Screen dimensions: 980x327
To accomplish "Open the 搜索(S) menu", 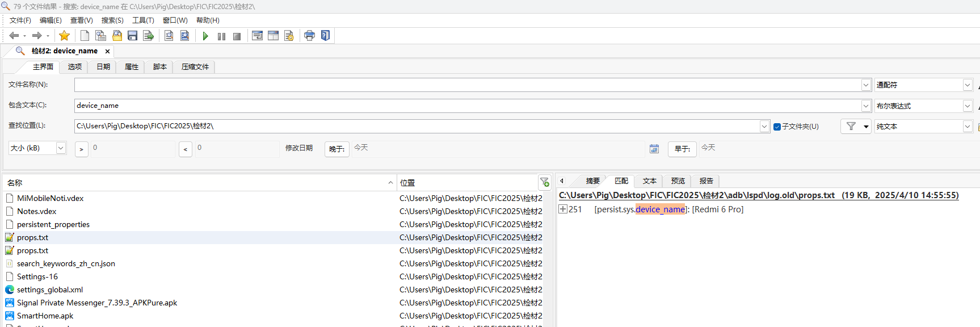I will (x=112, y=20).
